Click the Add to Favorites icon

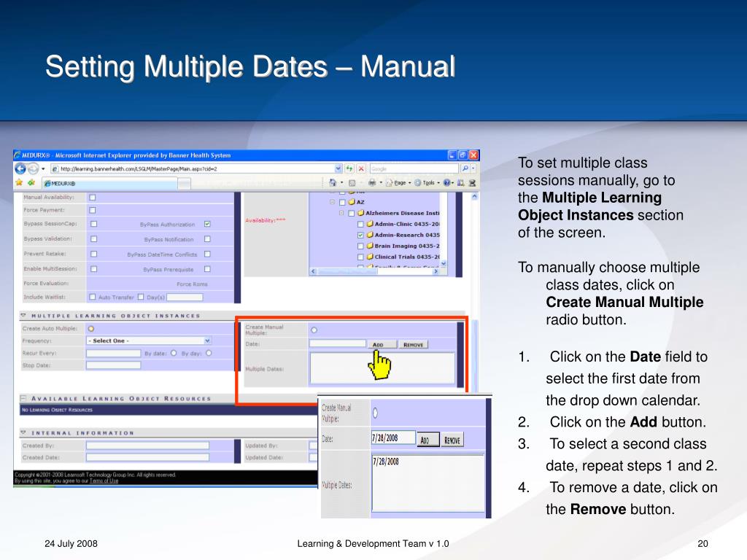[x=31, y=182]
